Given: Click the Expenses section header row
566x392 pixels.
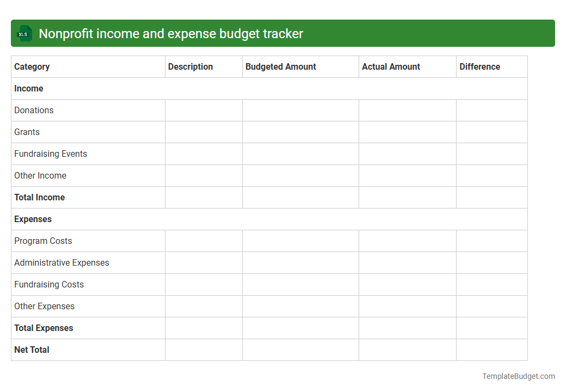Looking at the screenshot, I should coord(33,219).
